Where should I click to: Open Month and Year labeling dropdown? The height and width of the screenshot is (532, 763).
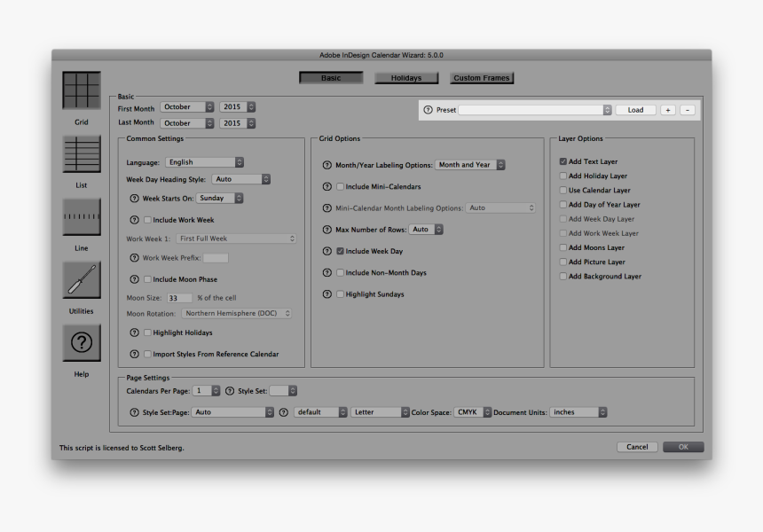(470, 165)
